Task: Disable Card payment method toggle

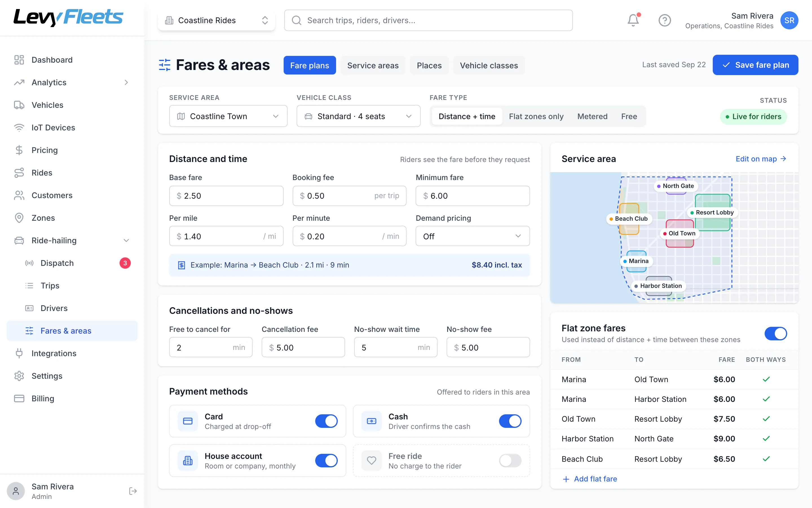Action: pos(326,421)
